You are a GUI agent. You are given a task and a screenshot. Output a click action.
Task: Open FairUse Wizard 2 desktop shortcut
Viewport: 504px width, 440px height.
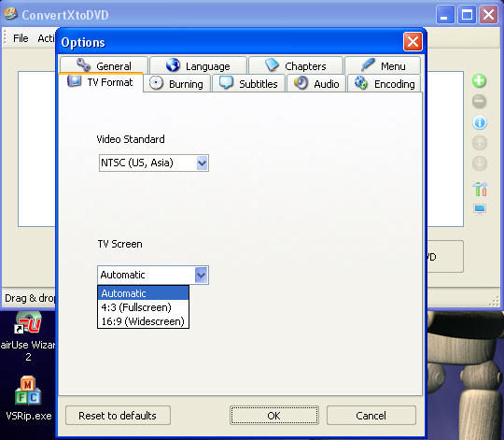[x=28, y=336]
